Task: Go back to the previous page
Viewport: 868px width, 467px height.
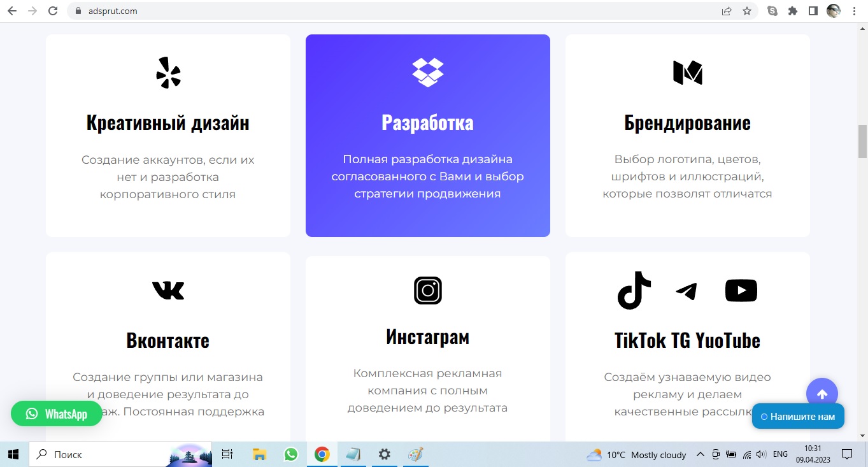Action: [x=11, y=11]
